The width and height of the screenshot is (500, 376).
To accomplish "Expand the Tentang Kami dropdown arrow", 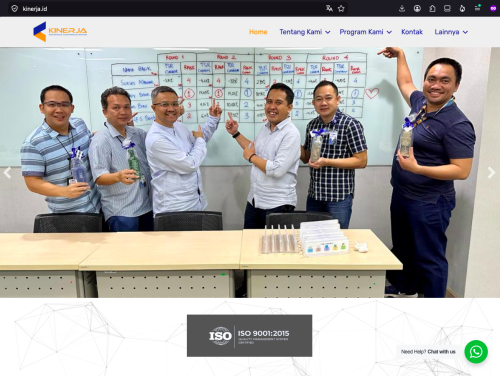I will point(328,32).
